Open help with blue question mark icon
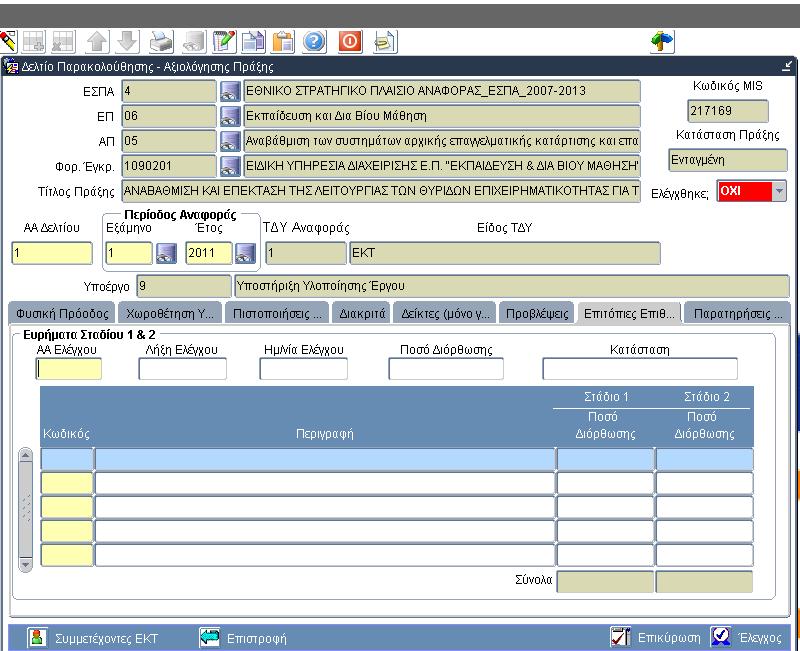Viewport: 800px width, 651px height. pos(314,42)
